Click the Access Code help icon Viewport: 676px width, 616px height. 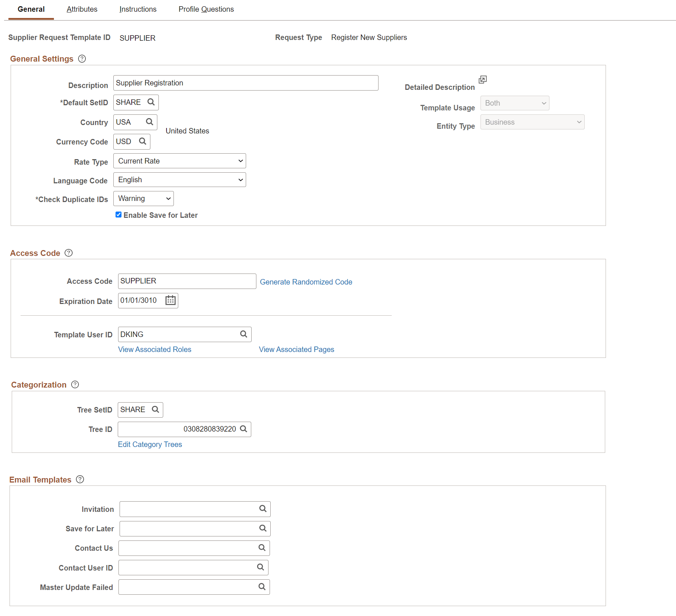point(68,253)
